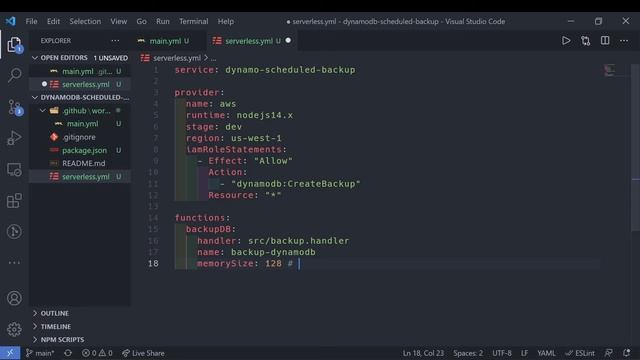Open the View menu
The height and width of the screenshot is (360, 640).
tap(119, 21)
